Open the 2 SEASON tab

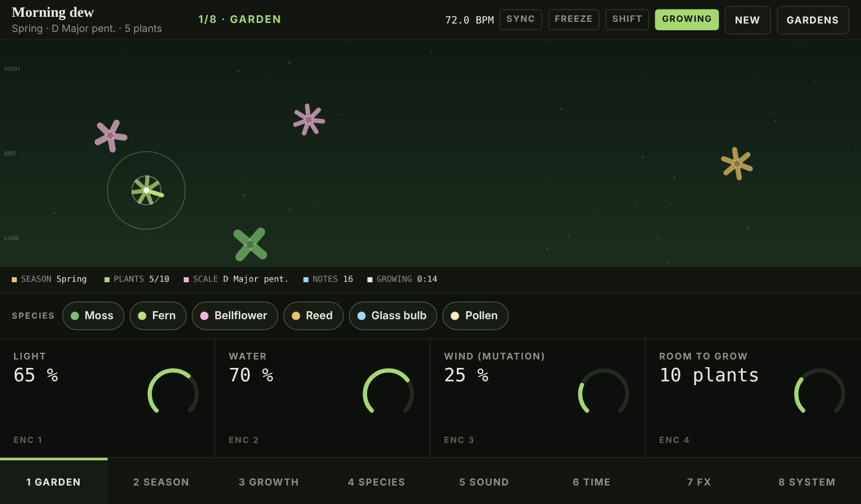[161, 482]
